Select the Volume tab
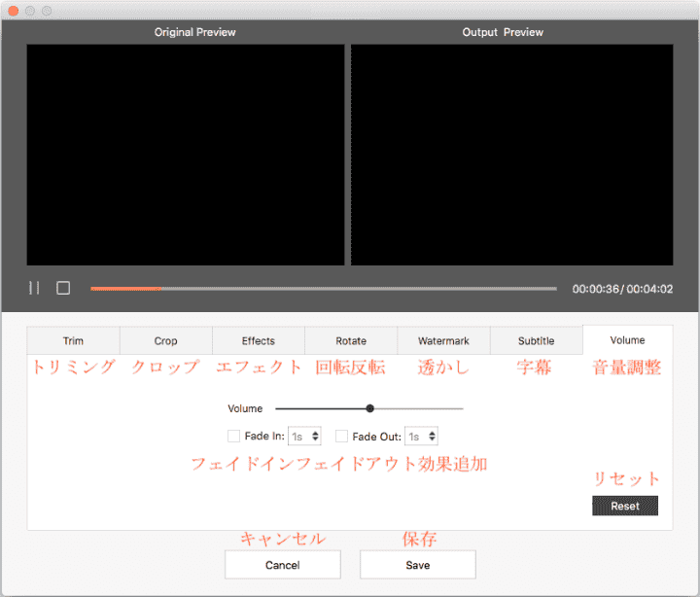 tap(627, 340)
